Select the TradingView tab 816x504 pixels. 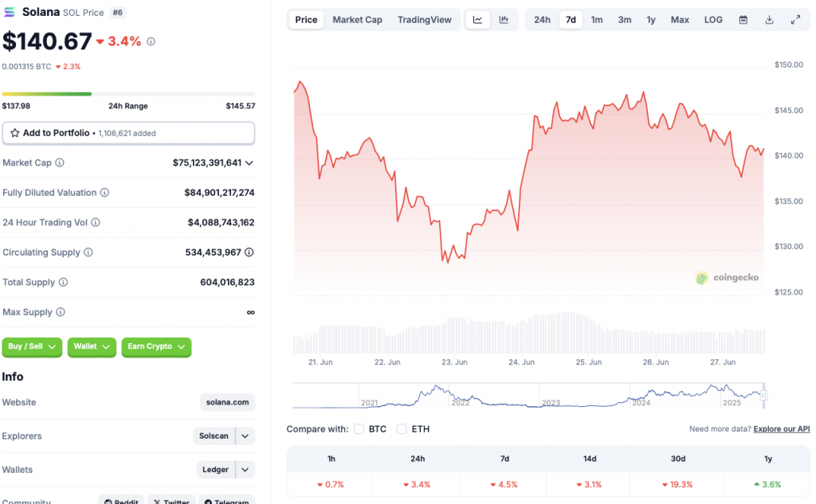[425, 20]
